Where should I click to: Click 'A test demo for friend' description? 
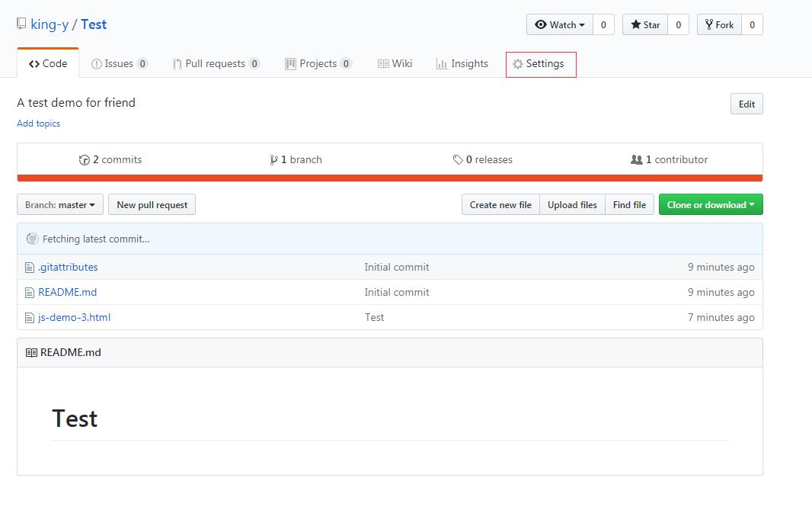click(x=76, y=103)
